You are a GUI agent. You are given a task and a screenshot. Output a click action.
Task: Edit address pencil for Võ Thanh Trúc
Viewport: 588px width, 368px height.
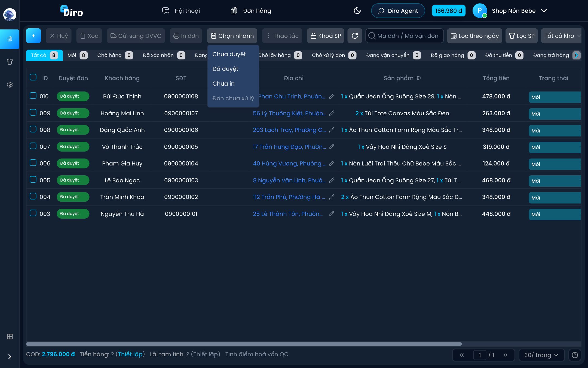tap(332, 147)
